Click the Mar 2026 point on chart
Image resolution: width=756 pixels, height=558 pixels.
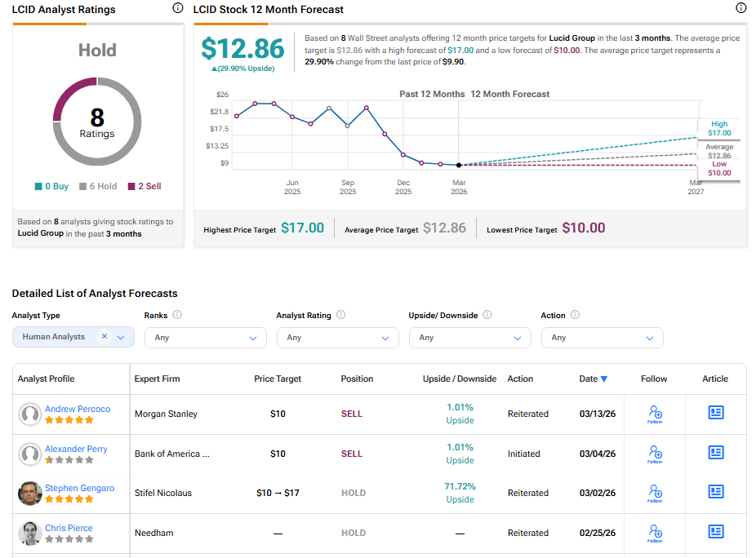[x=459, y=165]
